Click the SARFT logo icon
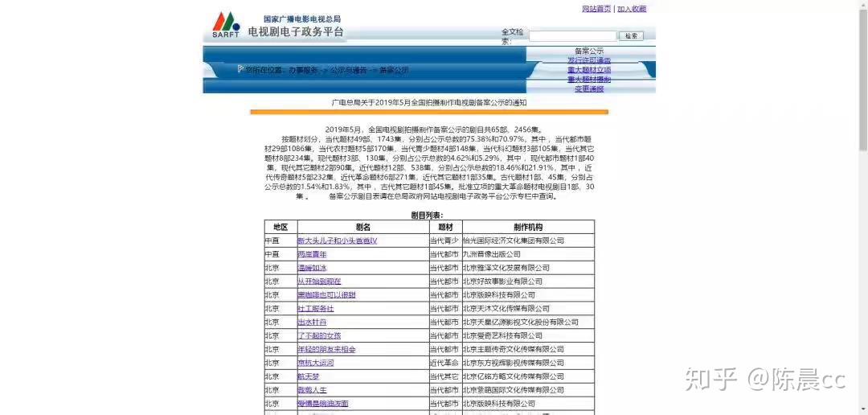The width and height of the screenshot is (868, 415). 227,25
